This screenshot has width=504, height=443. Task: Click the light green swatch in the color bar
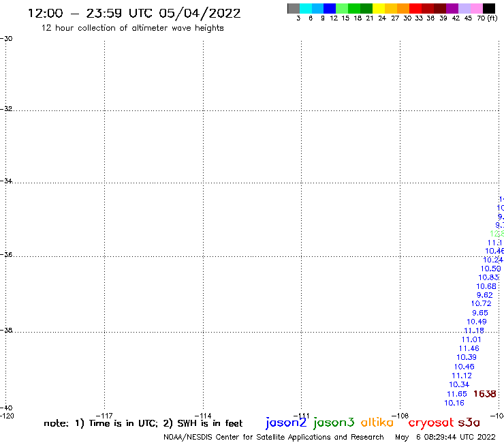(x=342, y=8)
